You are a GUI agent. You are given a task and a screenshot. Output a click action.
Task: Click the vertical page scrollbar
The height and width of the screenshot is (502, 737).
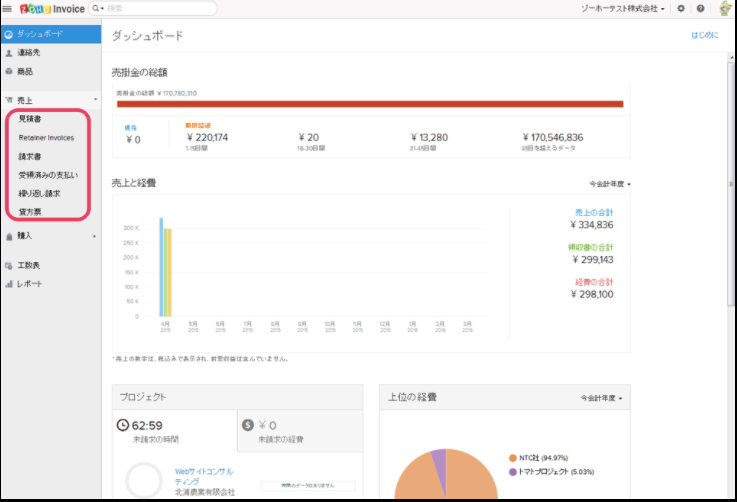tap(731, 183)
